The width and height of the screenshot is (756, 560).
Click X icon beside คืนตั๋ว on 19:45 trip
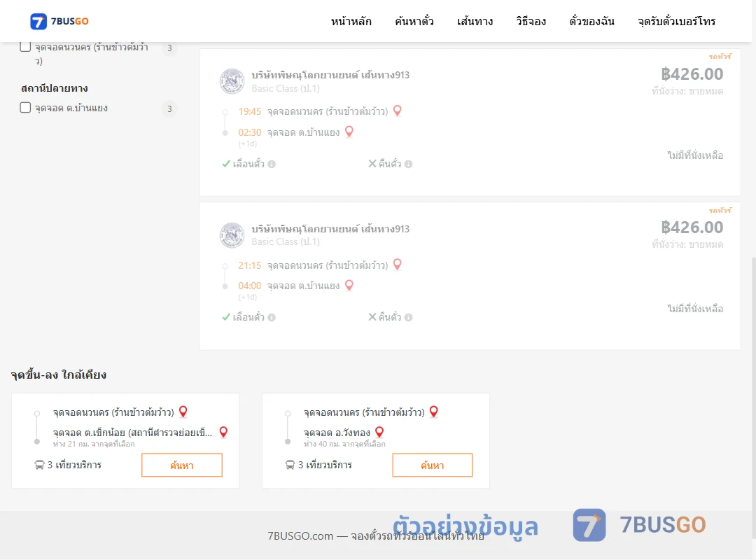click(x=372, y=164)
